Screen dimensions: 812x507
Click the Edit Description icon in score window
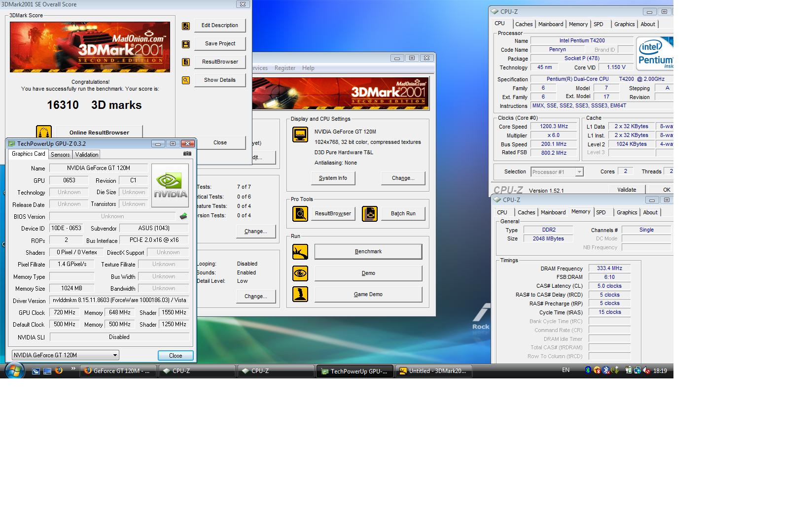pyautogui.click(x=186, y=26)
